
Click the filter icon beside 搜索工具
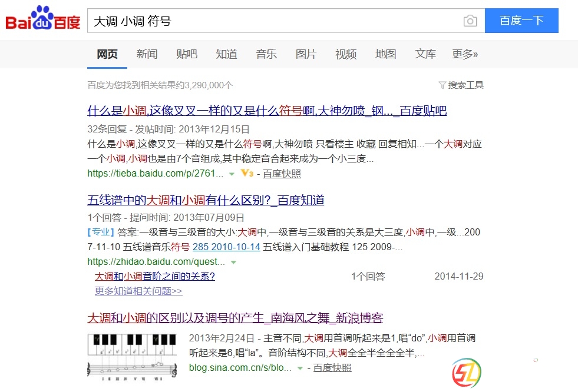click(x=442, y=85)
